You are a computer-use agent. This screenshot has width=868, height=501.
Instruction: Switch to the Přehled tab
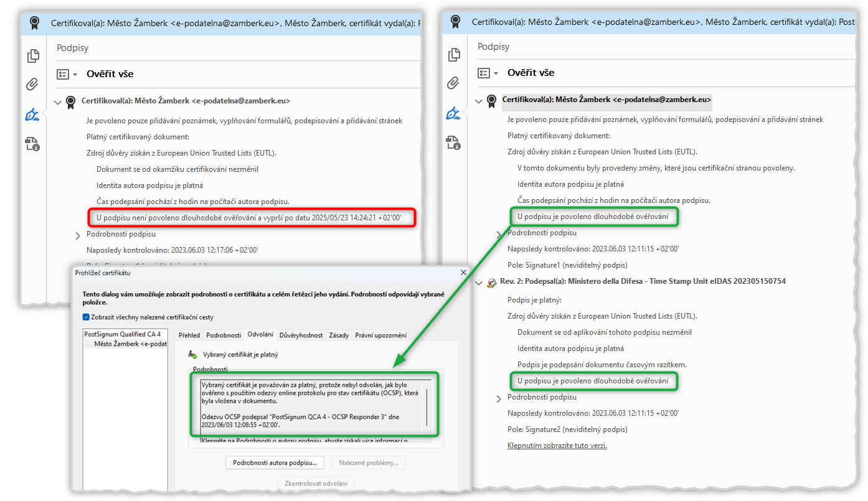[x=189, y=335]
